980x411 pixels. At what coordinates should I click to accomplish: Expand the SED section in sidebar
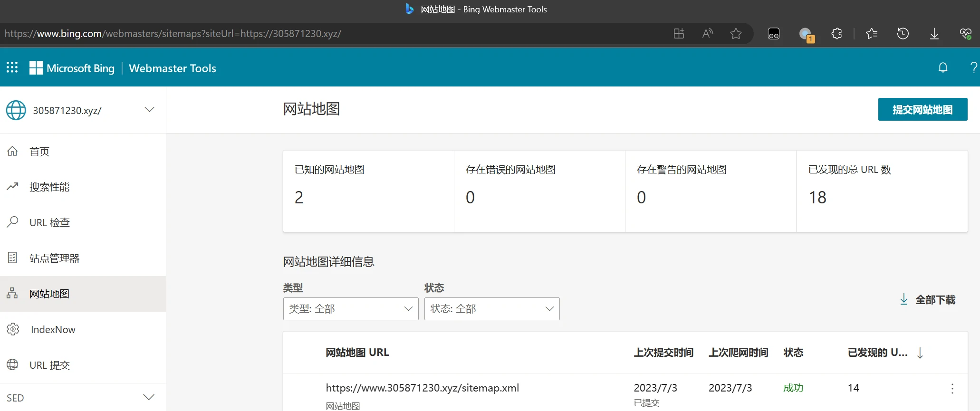[148, 397]
